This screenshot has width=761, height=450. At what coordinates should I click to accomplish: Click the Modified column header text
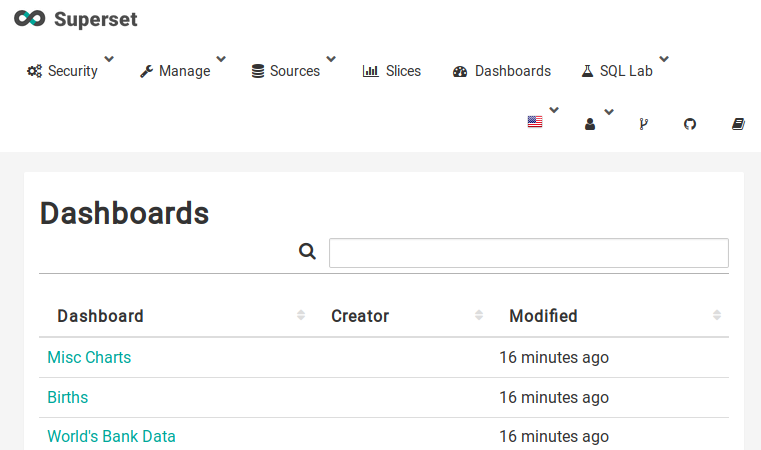(x=543, y=316)
